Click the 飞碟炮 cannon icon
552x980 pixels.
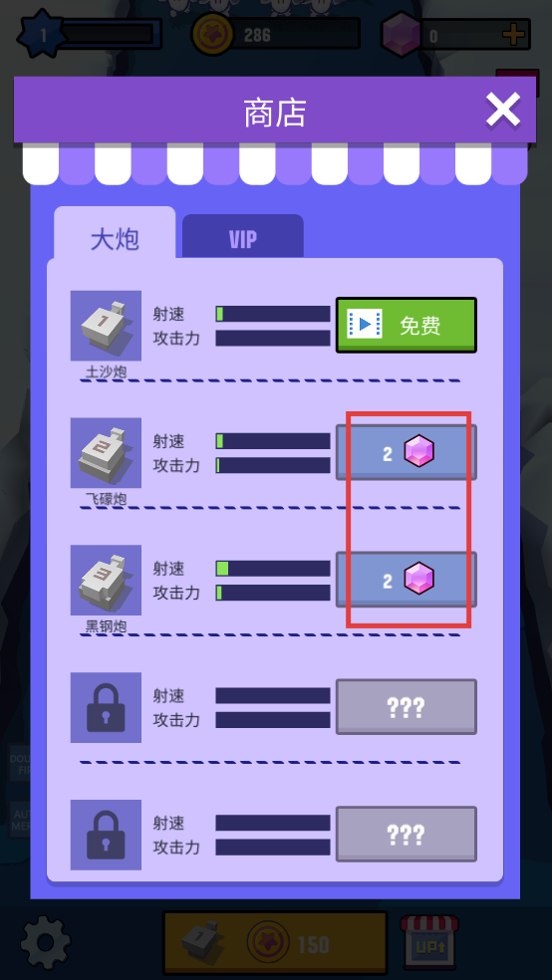(106, 453)
